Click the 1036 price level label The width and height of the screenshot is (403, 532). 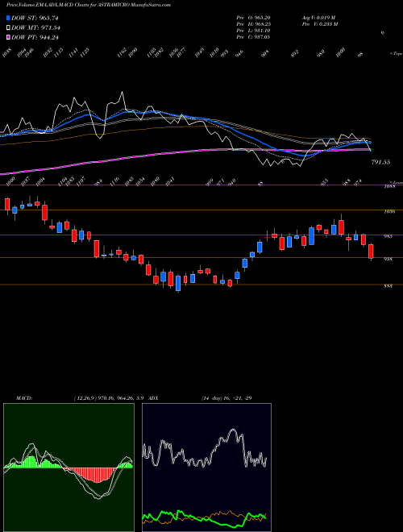click(x=389, y=212)
